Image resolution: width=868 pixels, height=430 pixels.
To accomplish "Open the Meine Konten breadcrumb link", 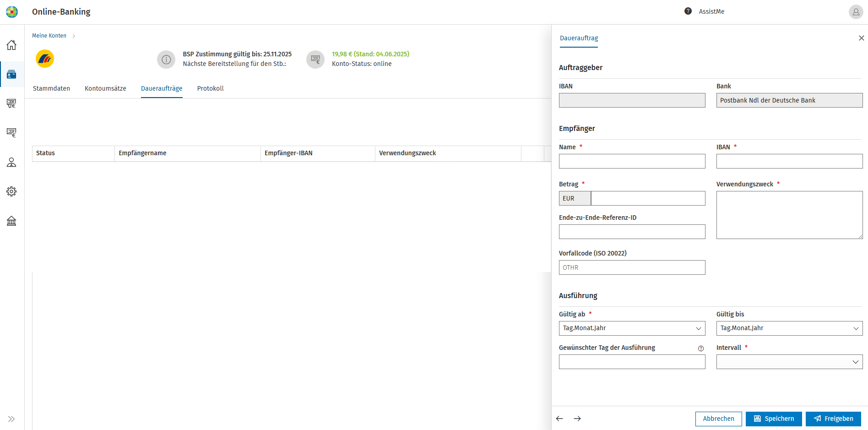I will (49, 36).
